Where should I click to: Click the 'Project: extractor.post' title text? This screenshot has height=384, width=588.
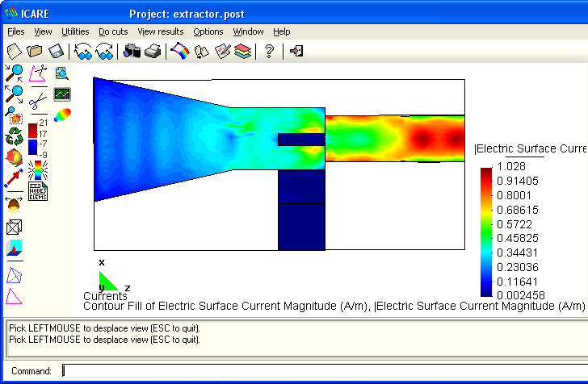[x=187, y=15]
